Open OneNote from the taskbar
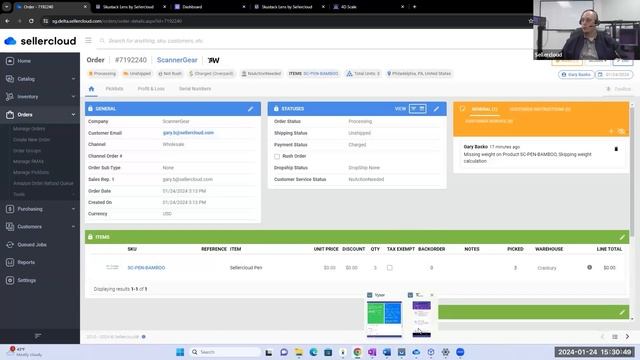 (x=372, y=352)
